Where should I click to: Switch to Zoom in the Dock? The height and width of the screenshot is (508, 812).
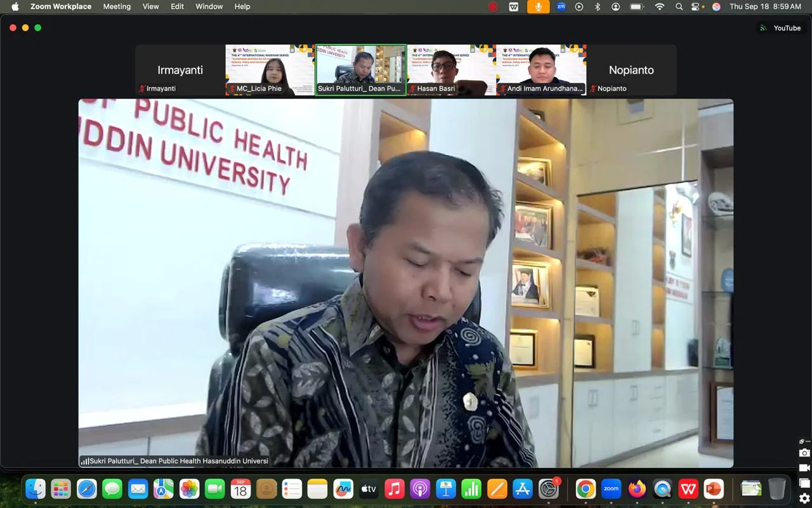point(611,489)
